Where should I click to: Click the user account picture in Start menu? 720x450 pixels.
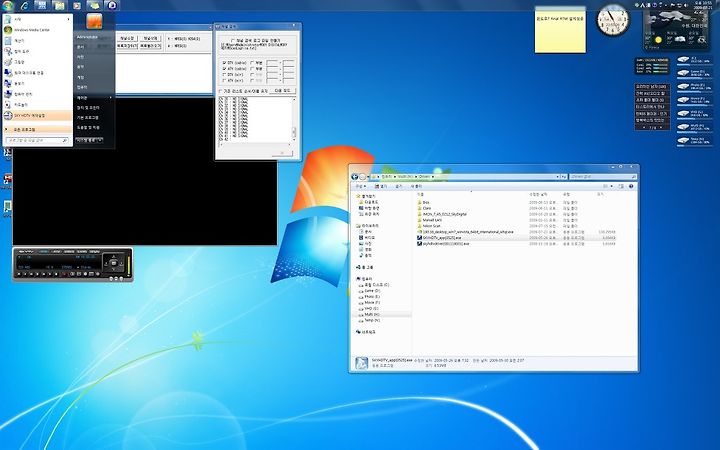point(94,21)
